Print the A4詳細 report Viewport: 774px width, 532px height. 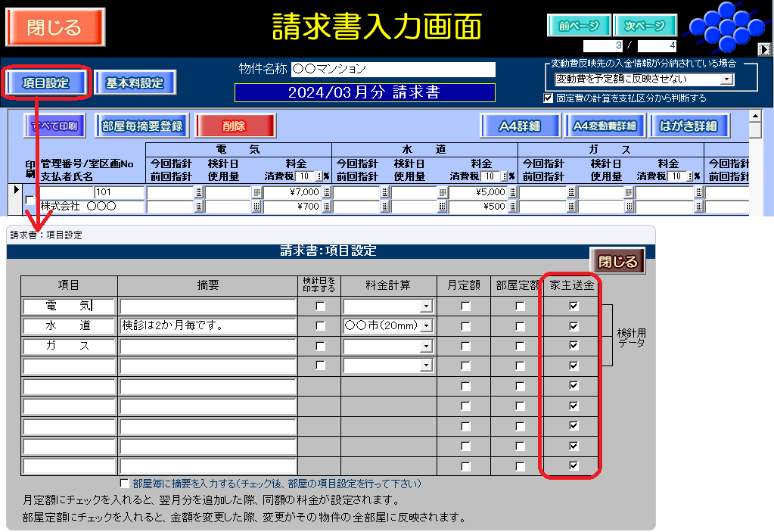click(x=520, y=126)
